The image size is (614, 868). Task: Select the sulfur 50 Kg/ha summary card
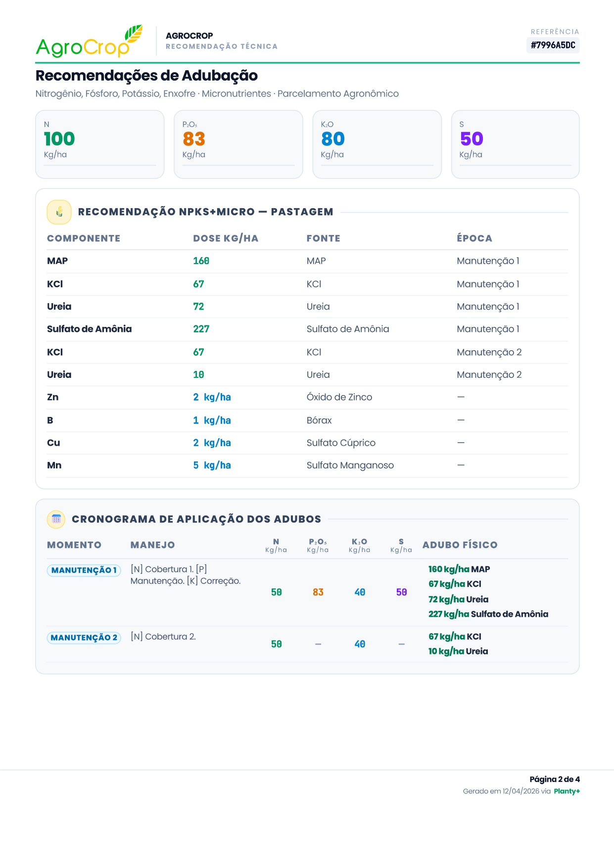(x=515, y=144)
